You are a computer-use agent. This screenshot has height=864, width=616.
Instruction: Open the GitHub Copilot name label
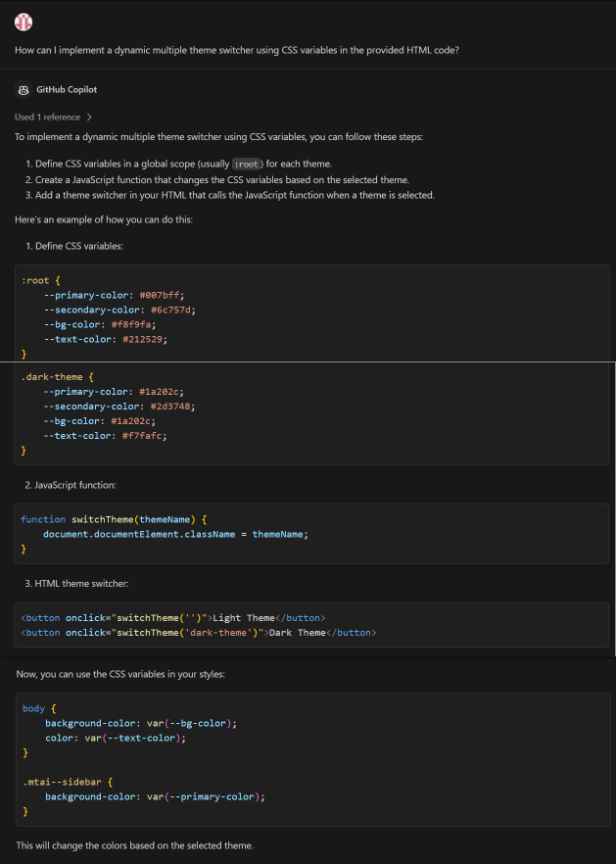67,90
